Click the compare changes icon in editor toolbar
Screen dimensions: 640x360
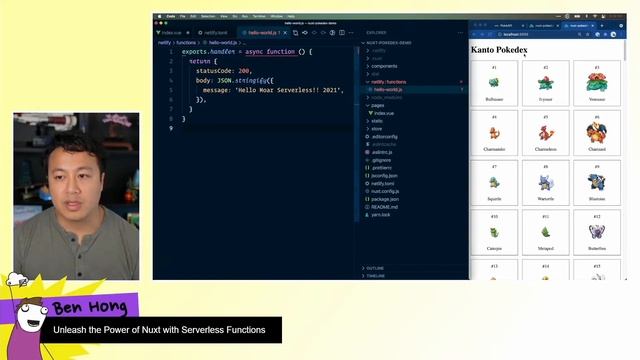coord(296,33)
